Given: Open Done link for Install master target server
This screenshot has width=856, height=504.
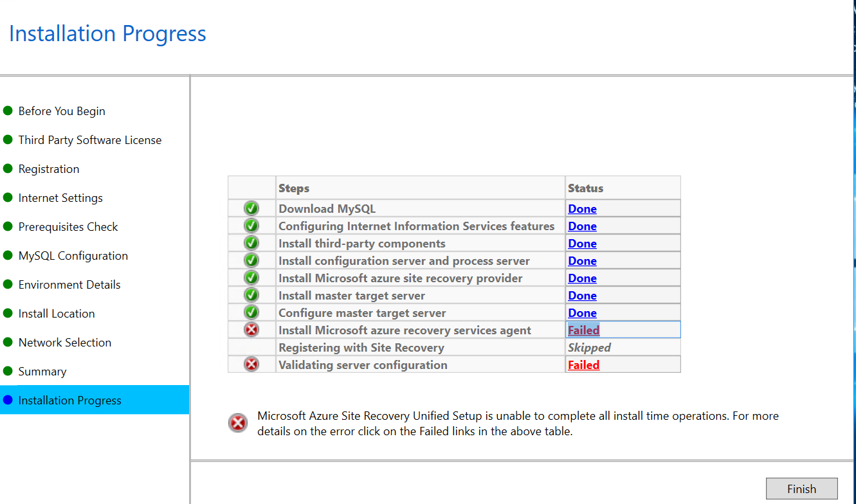Looking at the screenshot, I should click(582, 296).
